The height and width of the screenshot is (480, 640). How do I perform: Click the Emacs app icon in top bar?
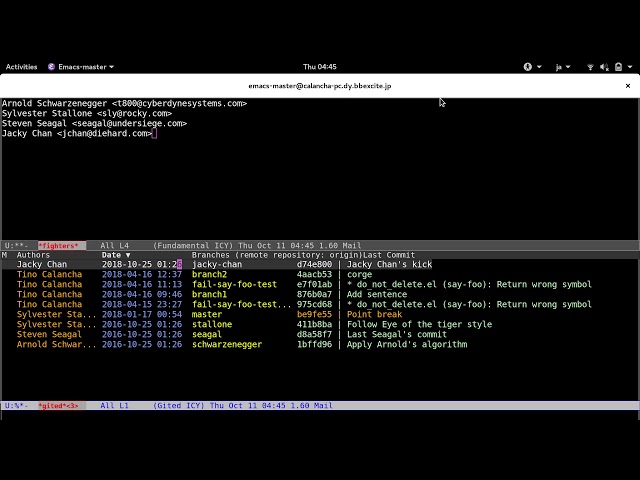pyautogui.click(x=51, y=67)
